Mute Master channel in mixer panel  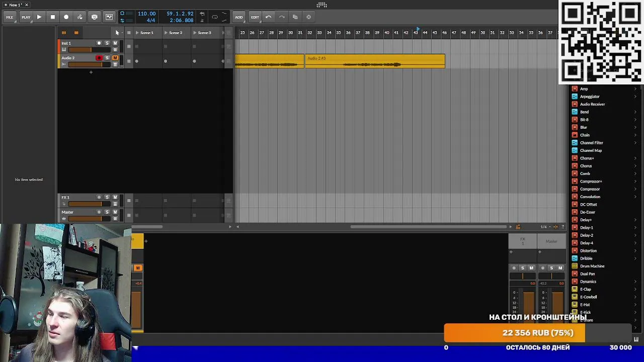click(x=560, y=268)
